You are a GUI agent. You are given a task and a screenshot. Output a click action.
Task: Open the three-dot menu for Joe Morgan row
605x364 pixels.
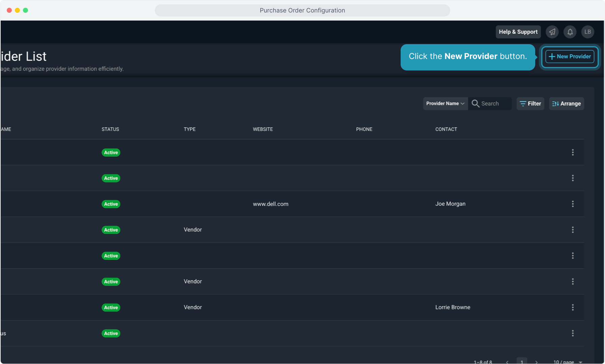(x=573, y=204)
